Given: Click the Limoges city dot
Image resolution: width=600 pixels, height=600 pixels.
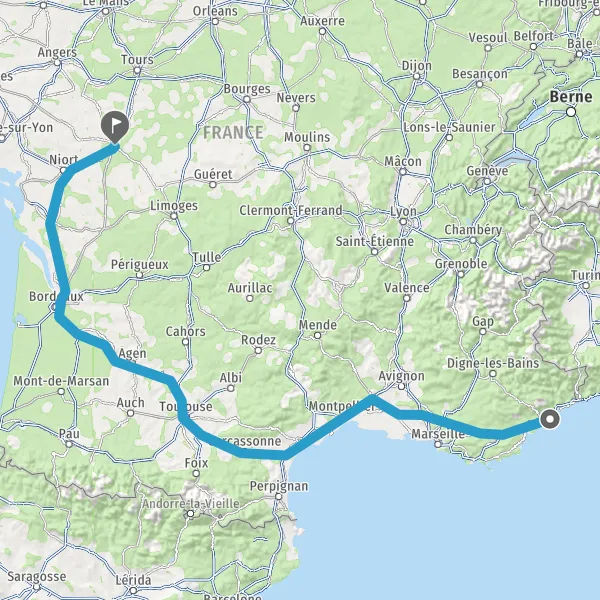Looking at the screenshot, I should click(174, 216).
